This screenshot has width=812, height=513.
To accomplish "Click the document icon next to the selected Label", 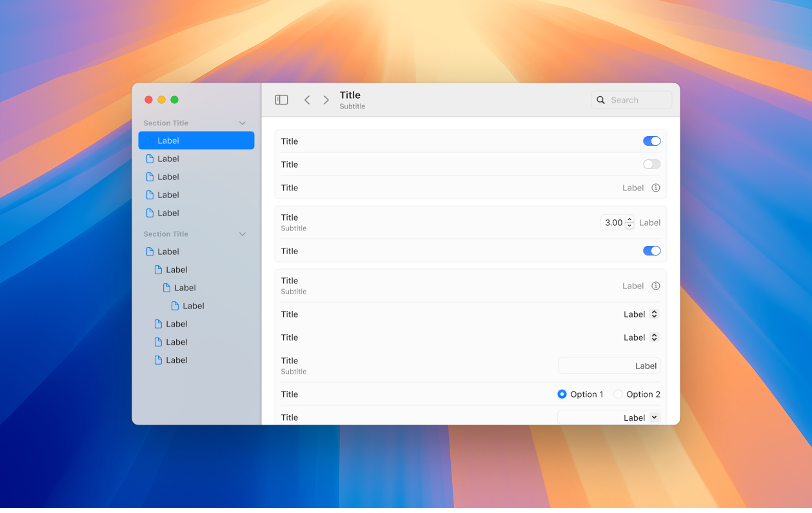I will point(150,140).
